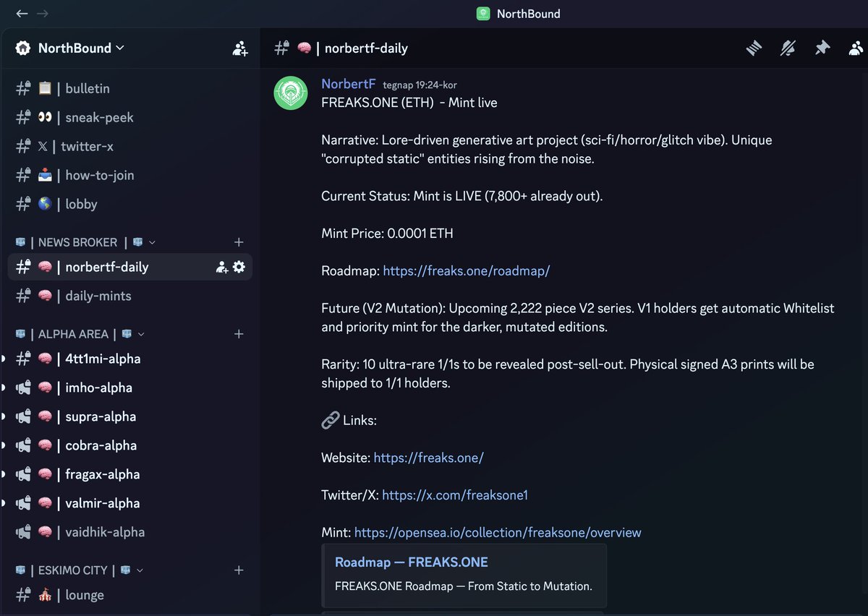The width and height of the screenshot is (868, 616).
Task: Click the hash icon in channel header
Action: (x=282, y=48)
